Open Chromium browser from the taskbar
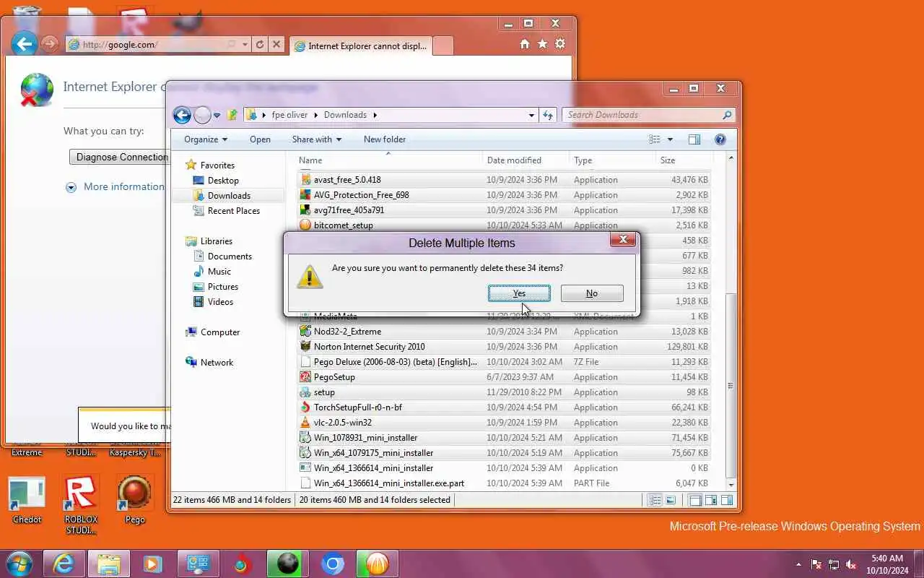The image size is (924, 578). [333, 564]
